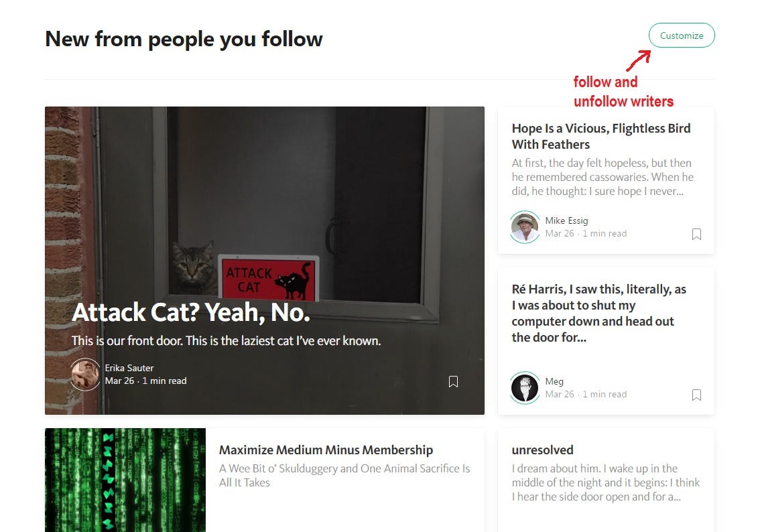Save Meg's Ré Harris story bookmark
The image size is (758, 532).
(x=696, y=395)
